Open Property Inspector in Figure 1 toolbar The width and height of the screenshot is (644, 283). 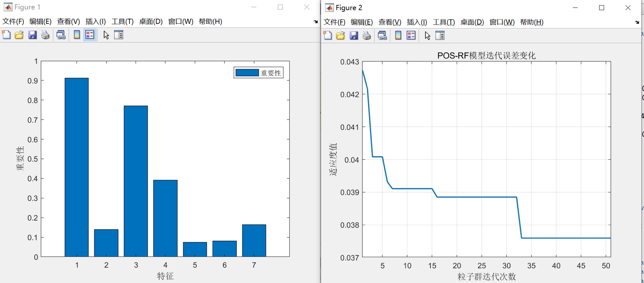(119, 35)
